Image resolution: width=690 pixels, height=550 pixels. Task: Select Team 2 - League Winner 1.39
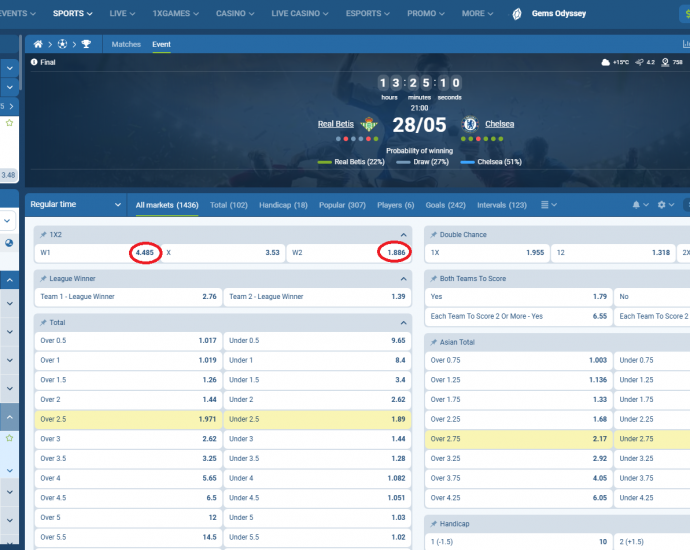coord(317,297)
